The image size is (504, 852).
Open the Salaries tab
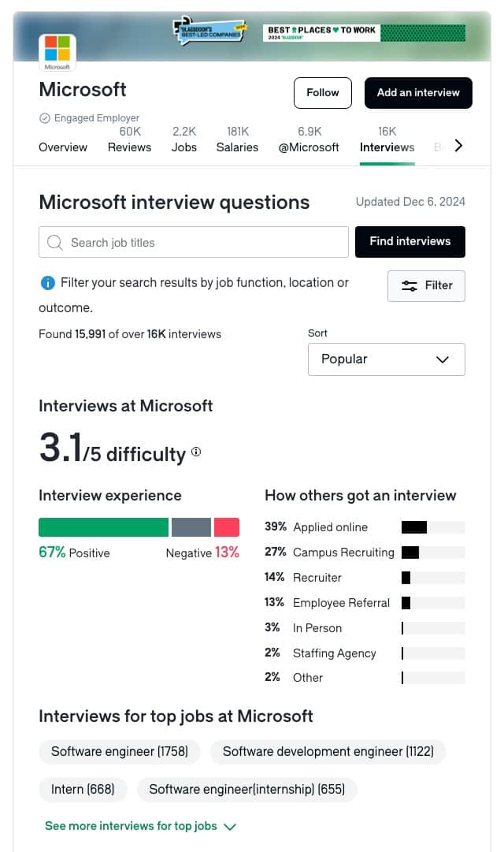(x=237, y=147)
